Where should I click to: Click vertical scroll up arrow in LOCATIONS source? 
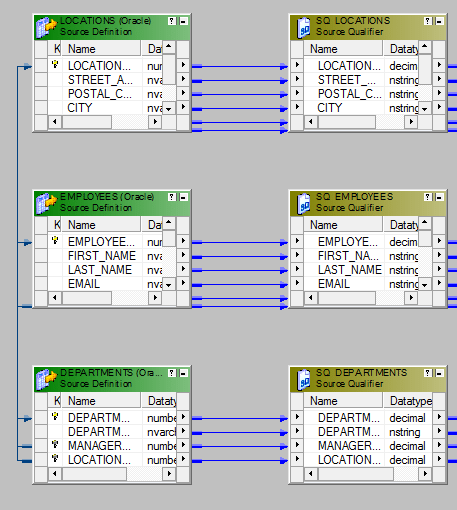tap(169, 47)
